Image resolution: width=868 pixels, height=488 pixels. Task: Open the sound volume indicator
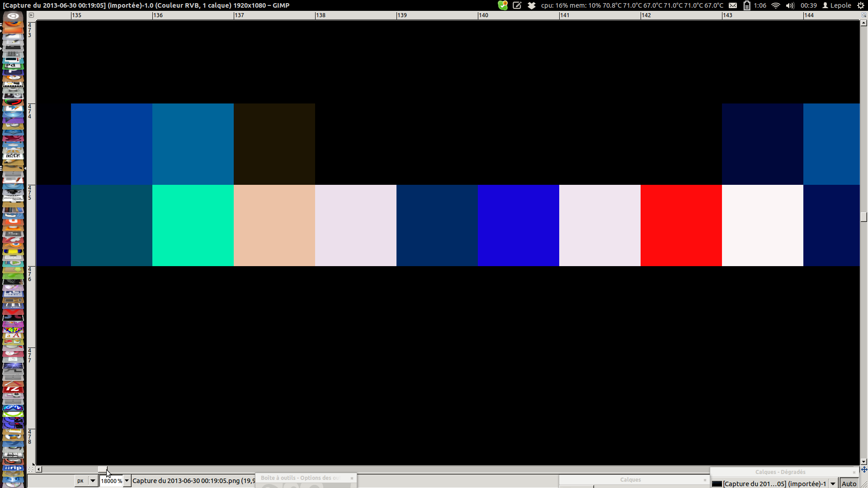click(790, 5)
